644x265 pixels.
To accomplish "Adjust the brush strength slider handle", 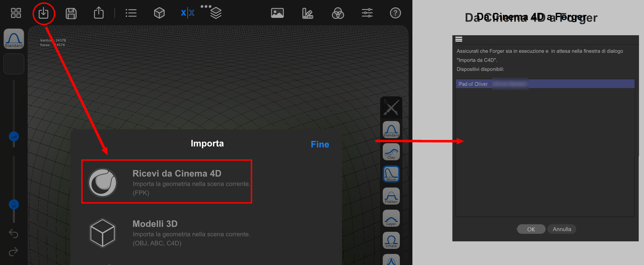I will coord(14,204).
